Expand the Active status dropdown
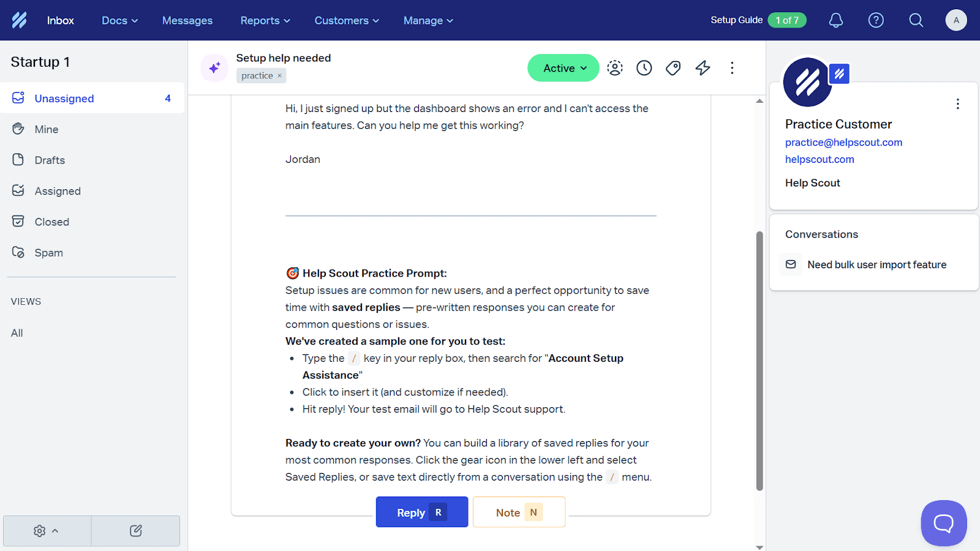 (x=563, y=68)
